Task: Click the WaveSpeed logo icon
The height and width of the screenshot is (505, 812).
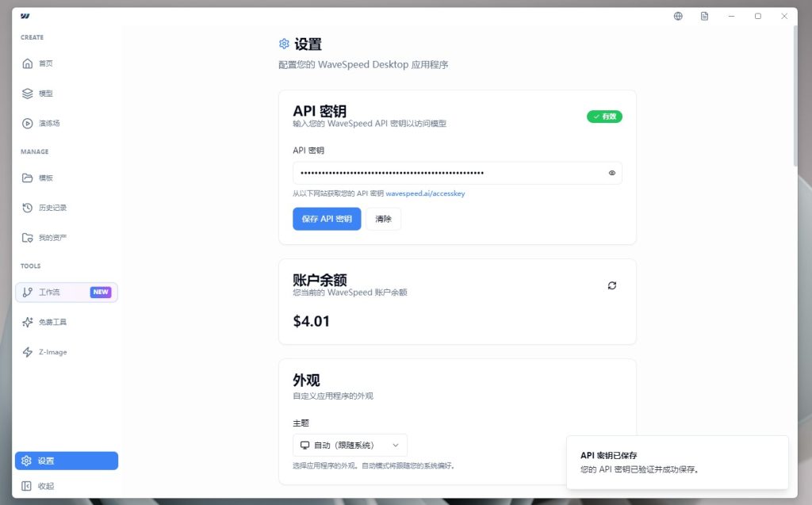Action: click(25, 16)
